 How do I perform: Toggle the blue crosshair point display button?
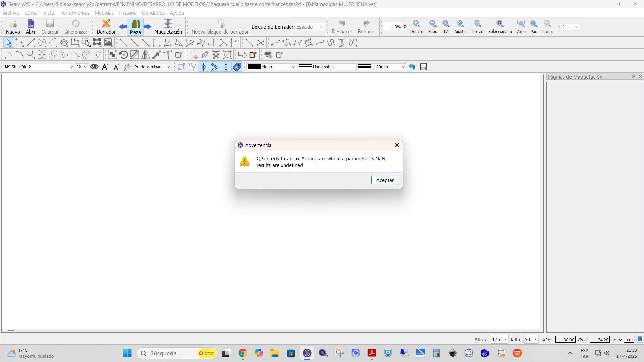(x=204, y=67)
